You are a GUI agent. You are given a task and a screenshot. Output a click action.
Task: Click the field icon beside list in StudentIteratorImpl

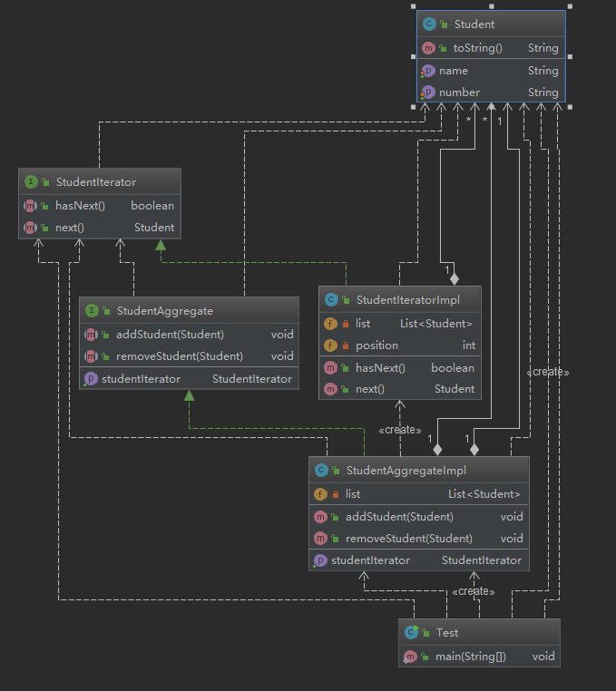pyautogui.click(x=330, y=324)
